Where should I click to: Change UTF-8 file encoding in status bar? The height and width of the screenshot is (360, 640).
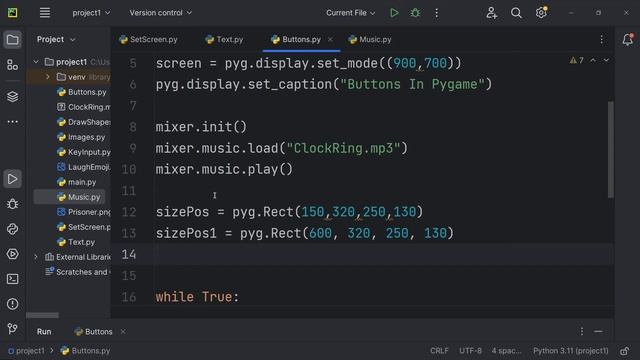470,351
